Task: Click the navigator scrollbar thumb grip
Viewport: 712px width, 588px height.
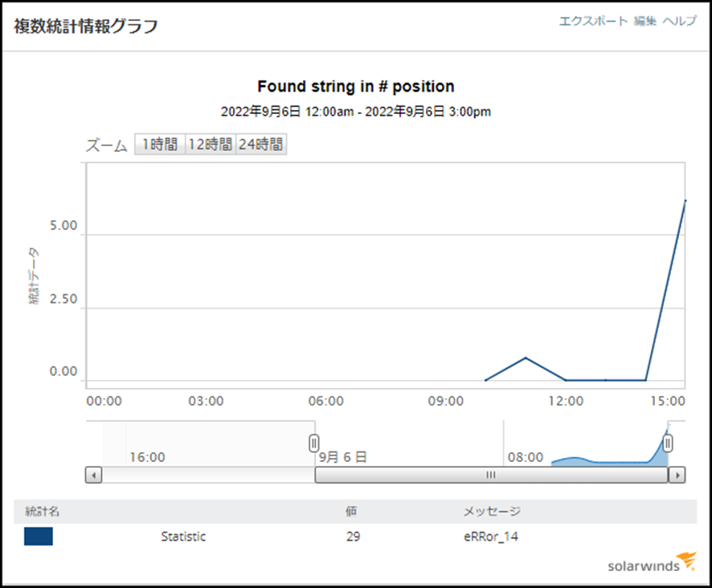Action: click(x=491, y=475)
